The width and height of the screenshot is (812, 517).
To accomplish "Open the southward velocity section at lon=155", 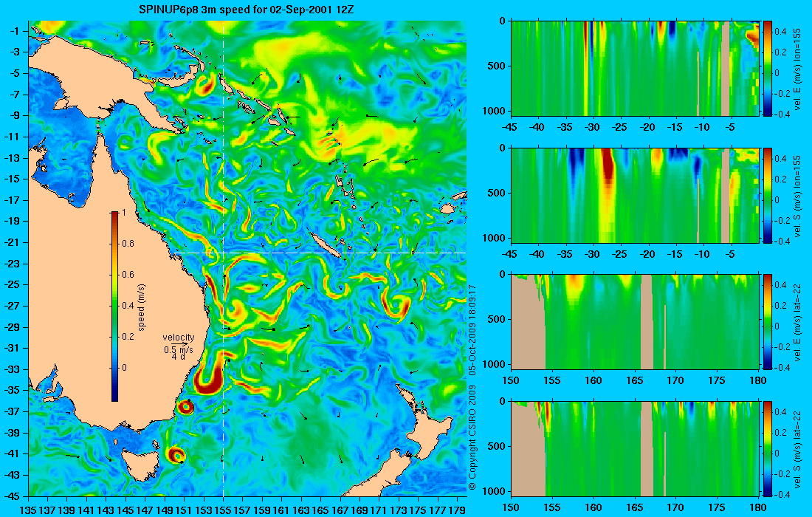I will pos(635,195).
